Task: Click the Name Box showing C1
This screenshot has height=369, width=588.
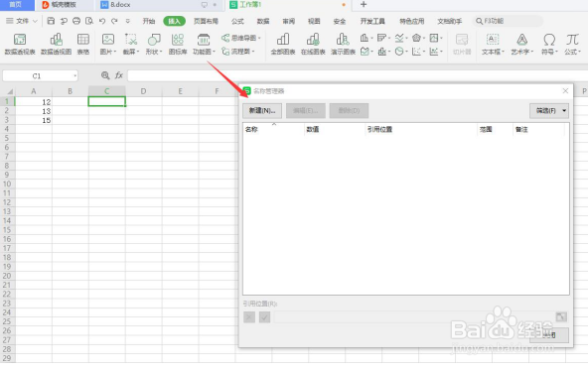Action: point(40,76)
